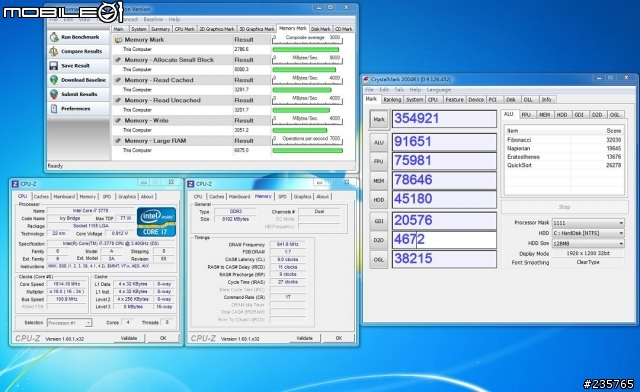Image resolution: width=640 pixels, height=392 pixels.
Task: Open the Language menu in CrystalMark
Action: pyautogui.click(x=439, y=89)
